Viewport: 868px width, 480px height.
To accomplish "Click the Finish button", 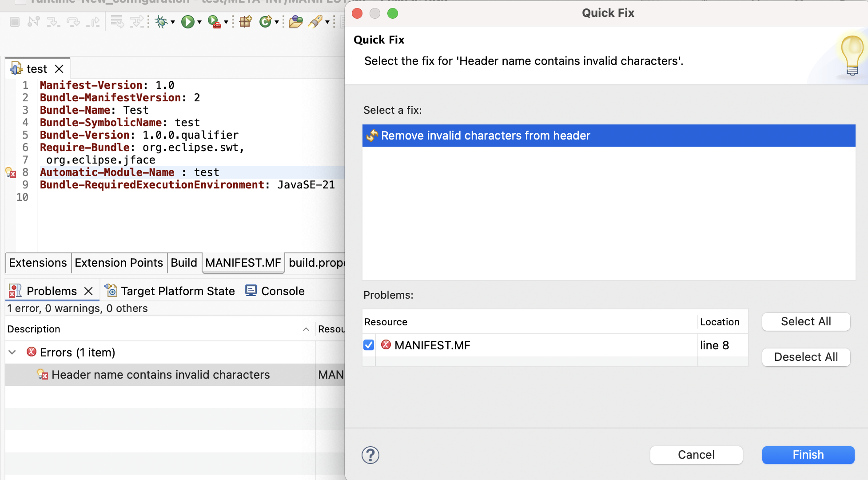I will (808, 455).
